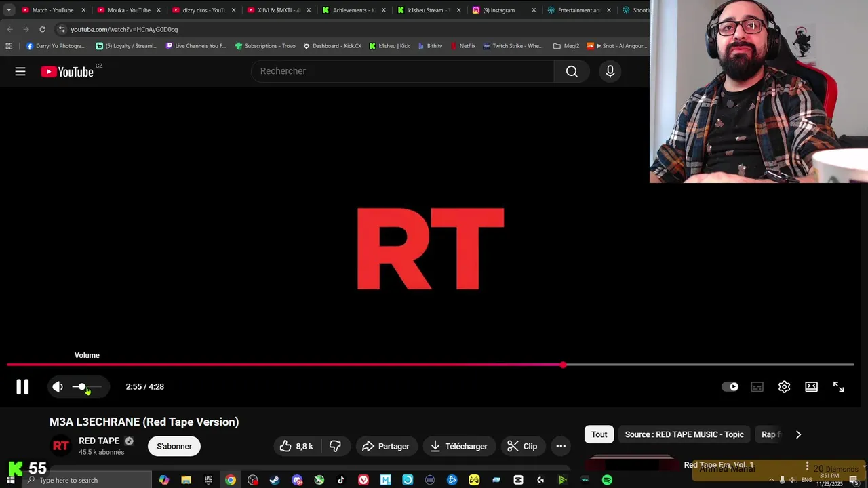The image size is (868, 488).
Task: Click the Clip button
Action: (x=522, y=446)
